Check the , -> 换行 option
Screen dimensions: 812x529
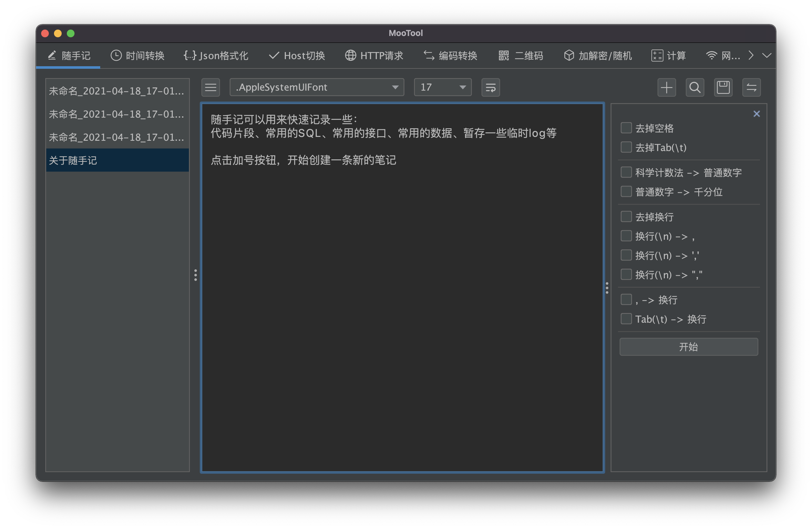pos(626,299)
